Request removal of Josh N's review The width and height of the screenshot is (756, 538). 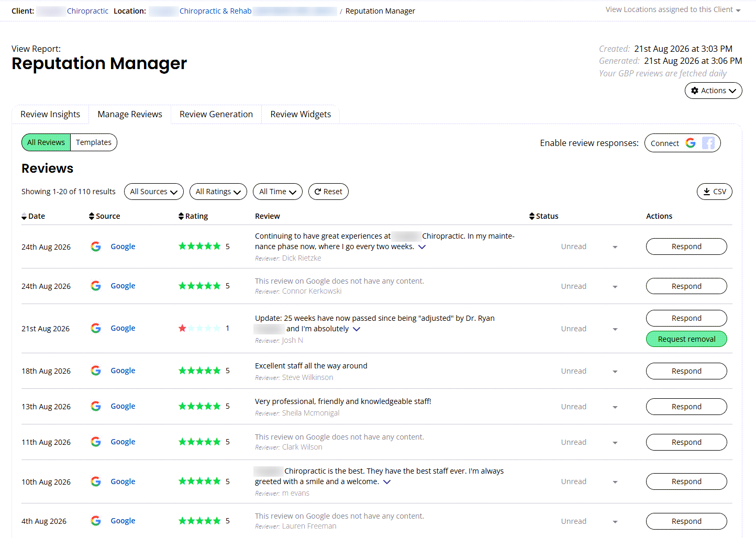[686, 339]
